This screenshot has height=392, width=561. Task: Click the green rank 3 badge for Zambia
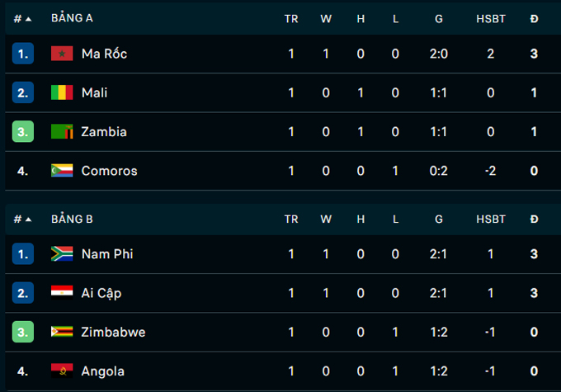(x=23, y=132)
